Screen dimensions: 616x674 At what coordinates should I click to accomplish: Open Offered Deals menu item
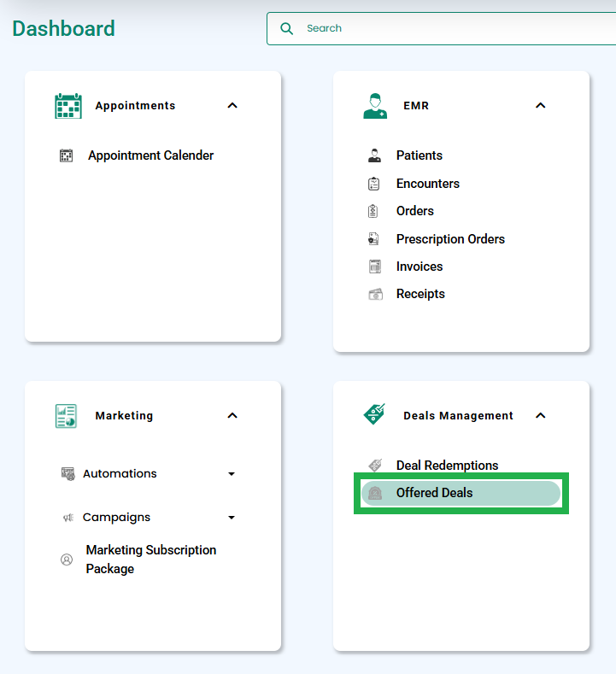[461, 493]
